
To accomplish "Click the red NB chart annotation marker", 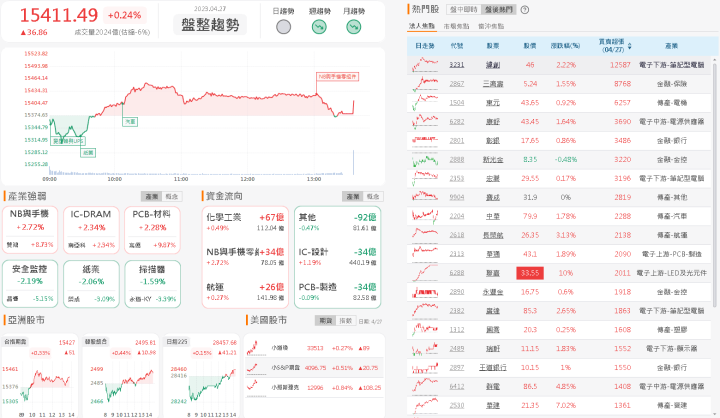I will (x=338, y=77).
